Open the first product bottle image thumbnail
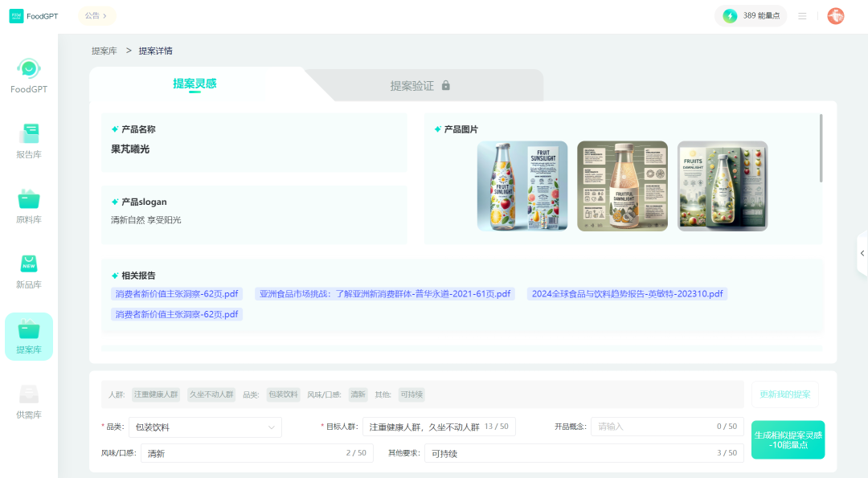Viewport: 868px width, 478px height. pyautogui.click(x=522, y=186)
